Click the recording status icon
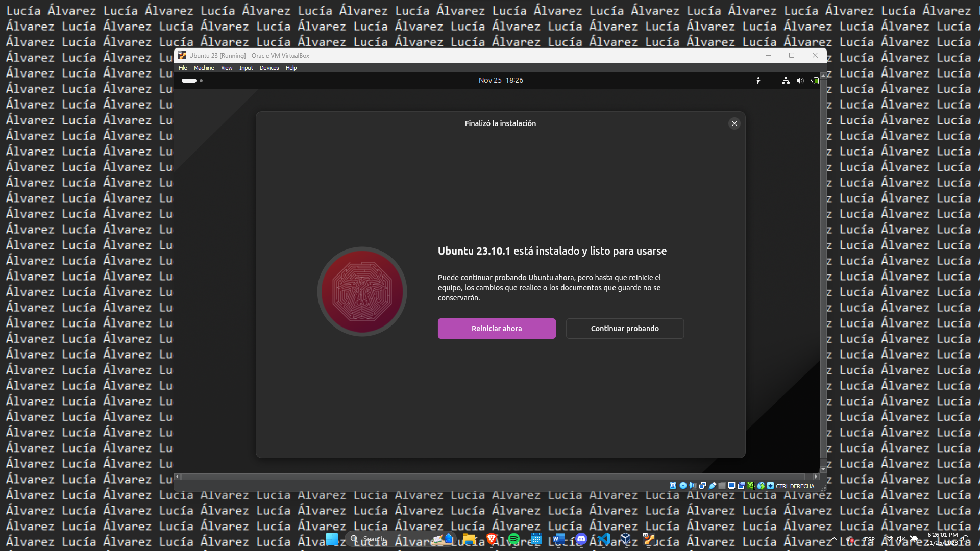 tap(741, 486)
